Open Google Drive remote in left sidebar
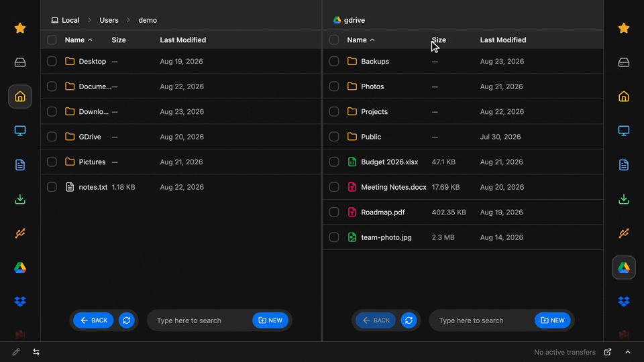Image resolution: width=644 pixels, height=362 pixels. (20, 267)
